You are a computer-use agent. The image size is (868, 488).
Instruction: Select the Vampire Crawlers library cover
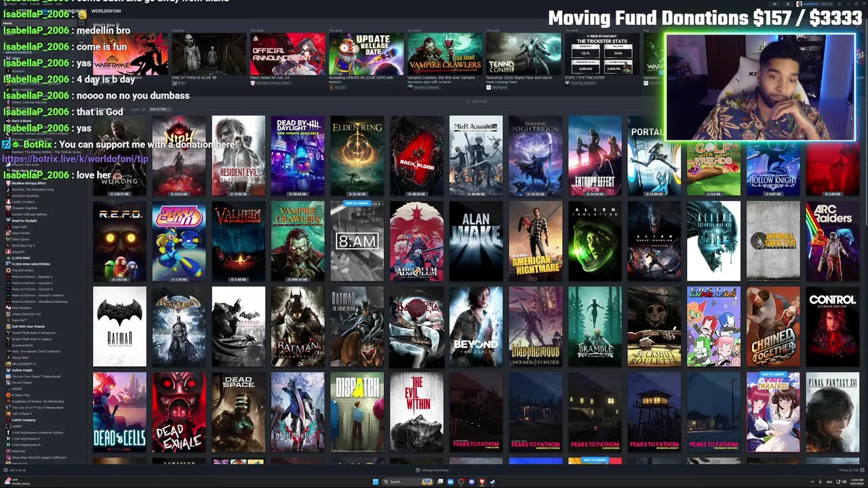pos(298,241)
